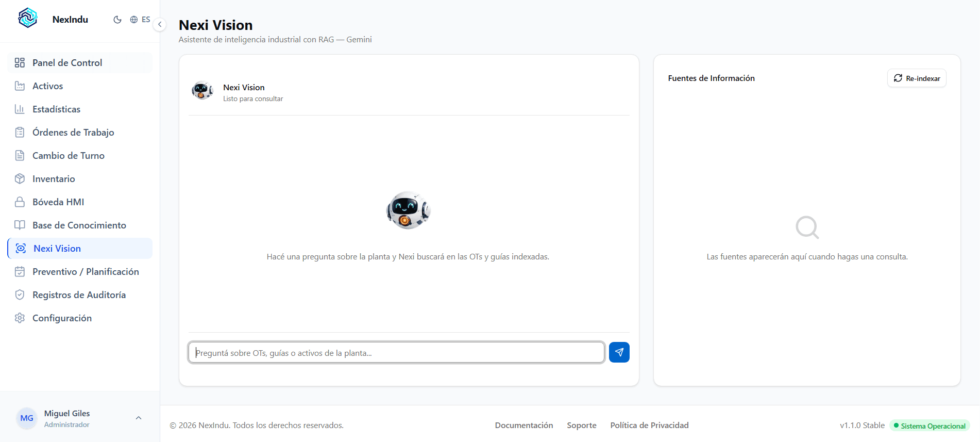980x442 pixels.
Task: Open Configuración label
Action: click(x=62, y=318)
